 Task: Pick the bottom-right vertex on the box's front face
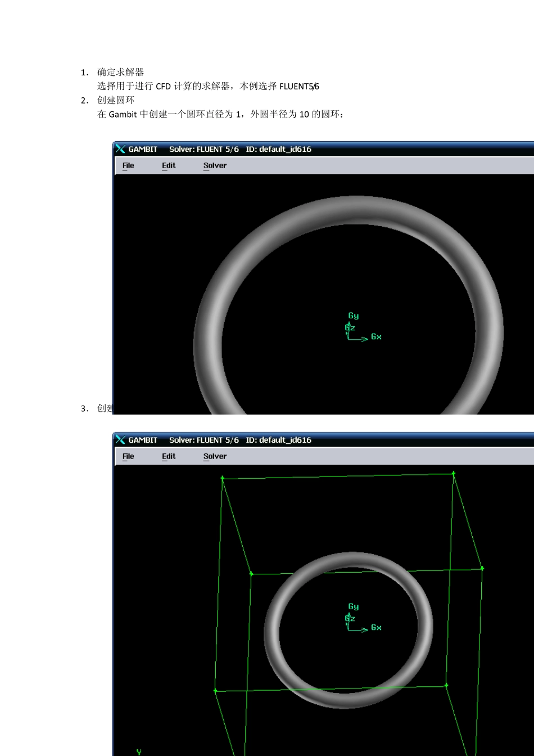click(x=446, y=686)
